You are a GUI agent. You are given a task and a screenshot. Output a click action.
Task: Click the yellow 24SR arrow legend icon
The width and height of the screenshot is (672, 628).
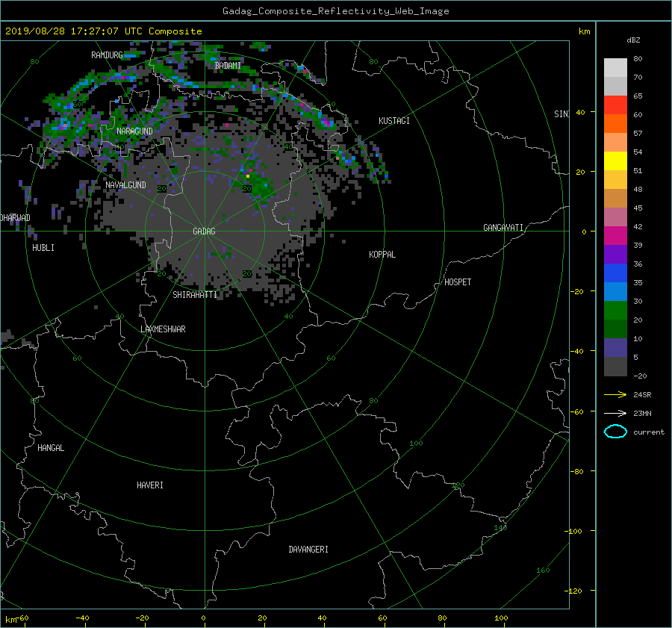tap(615, 395)
